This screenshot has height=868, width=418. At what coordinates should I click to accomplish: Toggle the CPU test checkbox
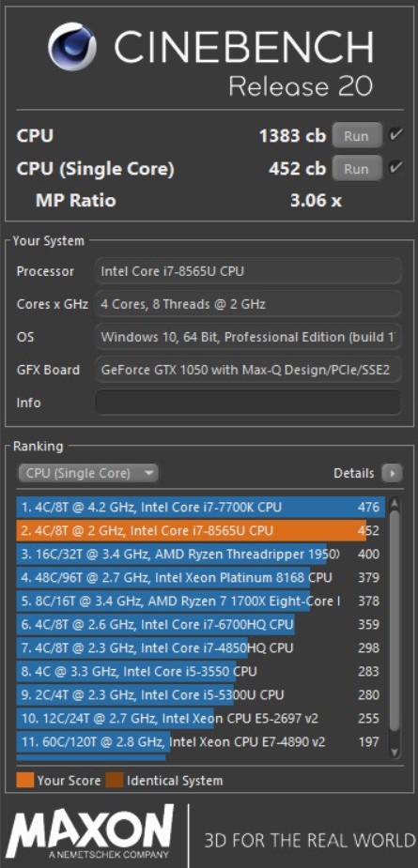coord(395,134)
